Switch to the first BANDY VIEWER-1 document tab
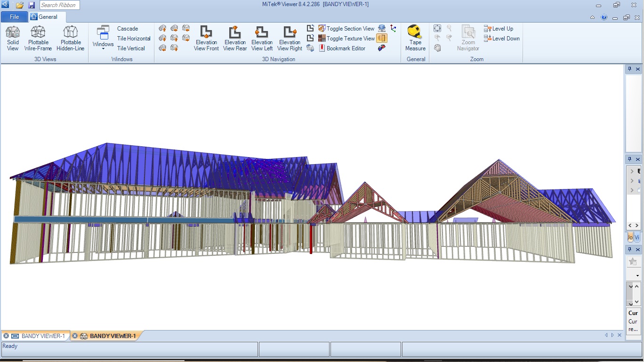Viewport: 644px width, 362px height. (39, 336)
